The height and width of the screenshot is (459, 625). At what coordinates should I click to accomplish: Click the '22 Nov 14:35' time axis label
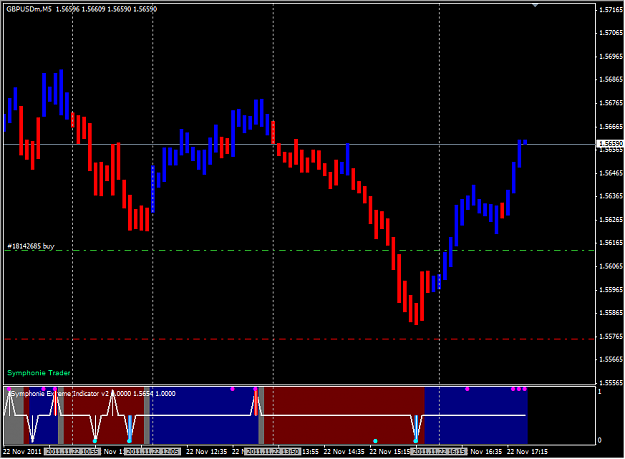344,452
